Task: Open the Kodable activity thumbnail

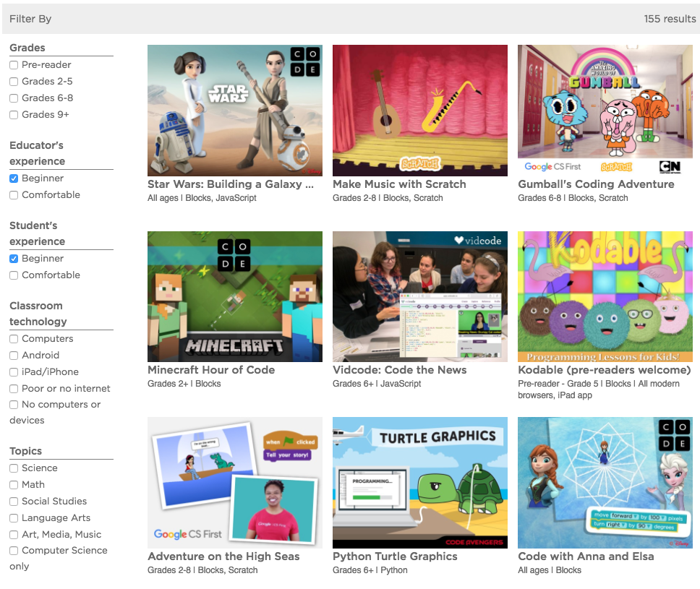Action: 605,296
